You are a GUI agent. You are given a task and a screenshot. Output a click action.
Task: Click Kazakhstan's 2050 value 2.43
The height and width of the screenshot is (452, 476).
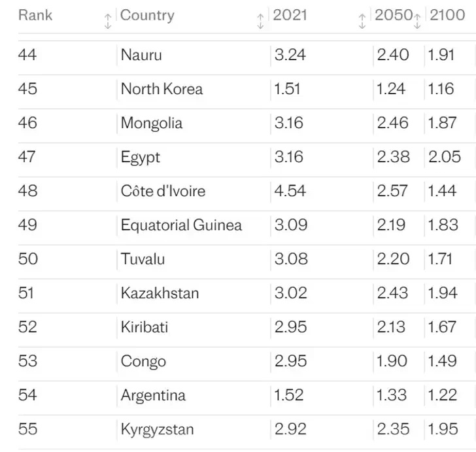(392, 293)
